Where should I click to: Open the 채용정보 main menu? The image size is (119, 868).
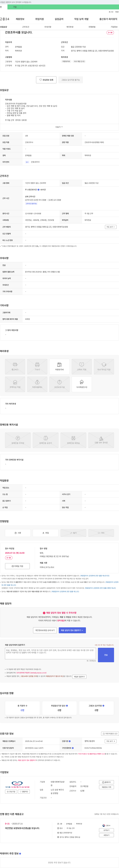coord(20,19)
